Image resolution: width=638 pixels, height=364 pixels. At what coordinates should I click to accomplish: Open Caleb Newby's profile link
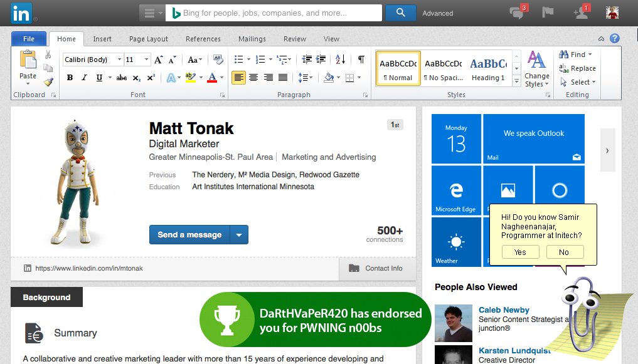tap(504, 310)
